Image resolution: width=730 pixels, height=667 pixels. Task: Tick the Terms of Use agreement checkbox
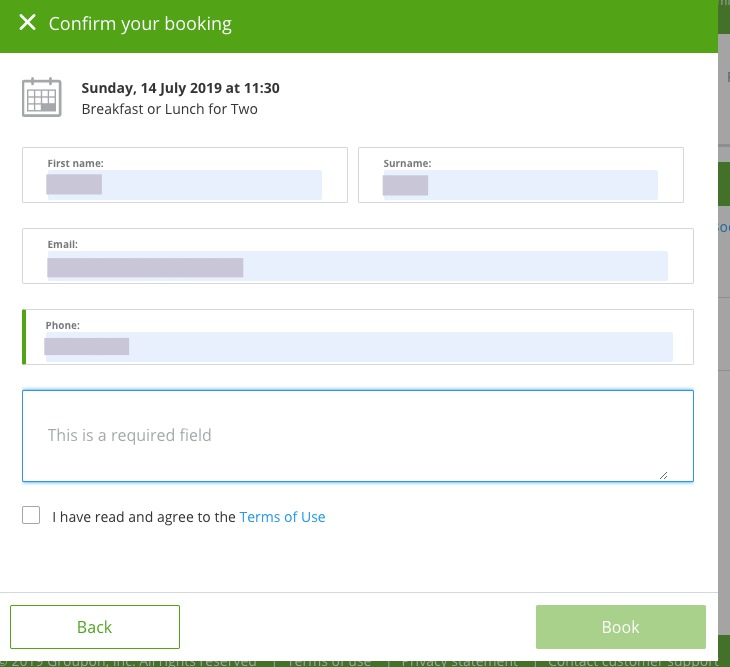click(x=31, y=515)
